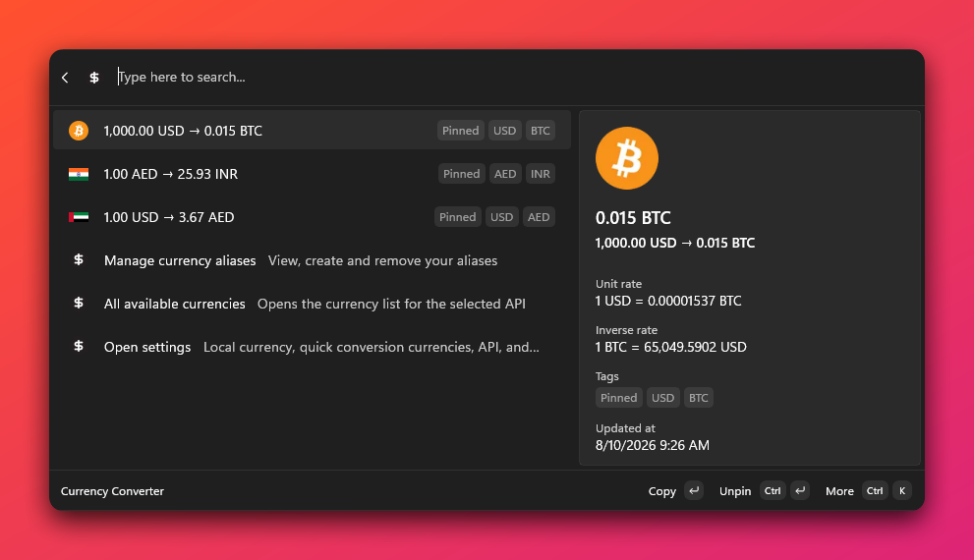
Task: Click 'View, create and remove your aliases' description
Action: pyautogui.click(x=382, y=260)
